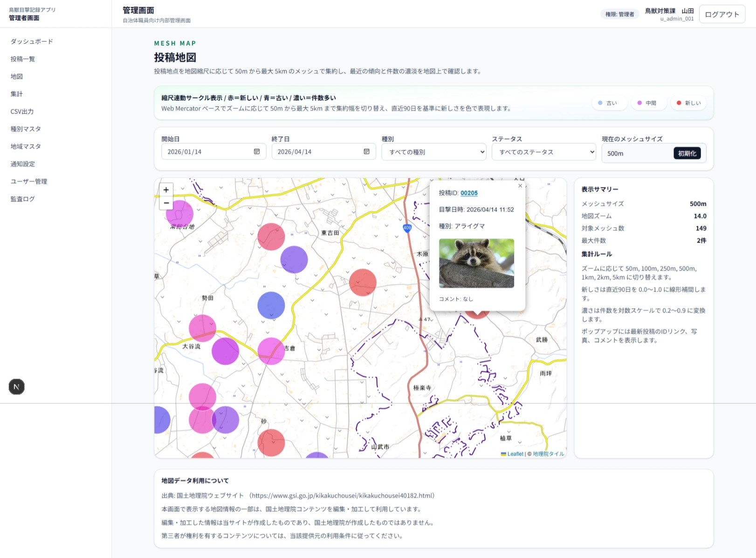This screenshot has width=756, height=558.
Task: Click the 地理院タイル attribution link
Action: click(x=548, y=454)
